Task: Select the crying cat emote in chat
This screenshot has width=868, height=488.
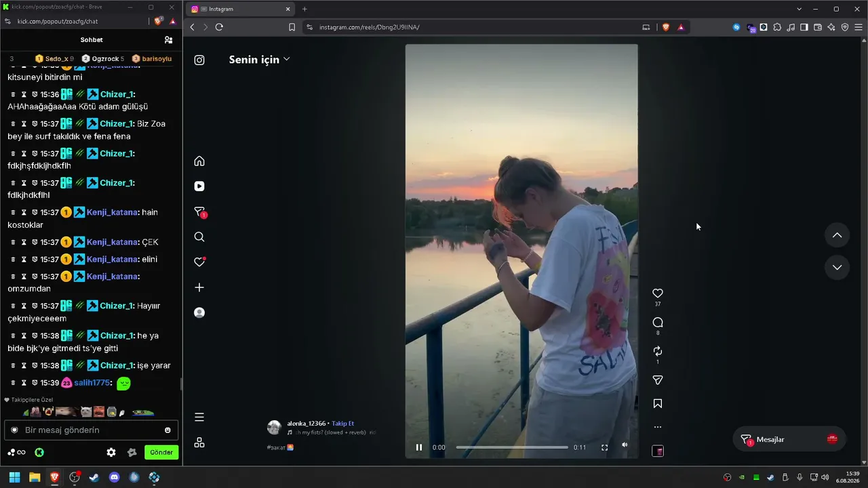Action: coord(86,411)
